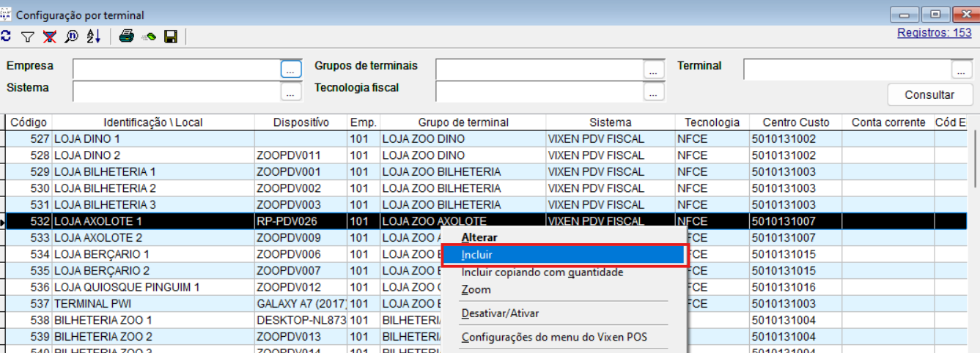Open Sistema lookup ellipsis button
This screenshot has width=980, height=353.
291,92
